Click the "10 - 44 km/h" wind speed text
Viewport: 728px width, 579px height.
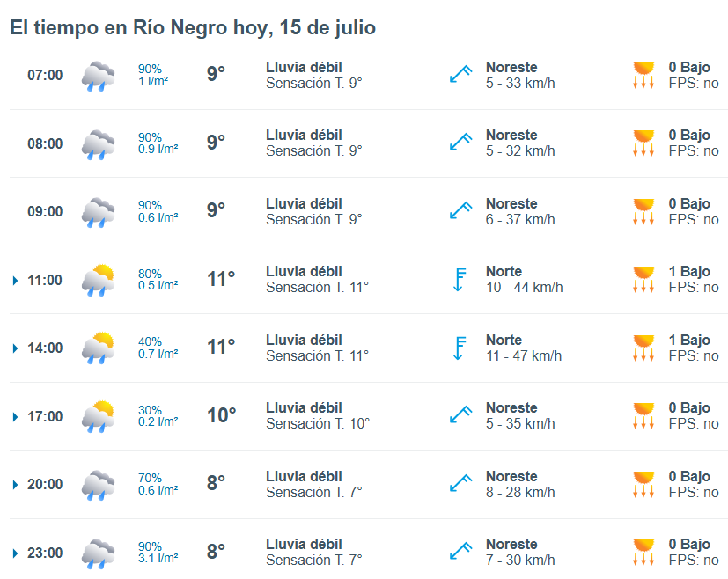[x=524, y=287]
